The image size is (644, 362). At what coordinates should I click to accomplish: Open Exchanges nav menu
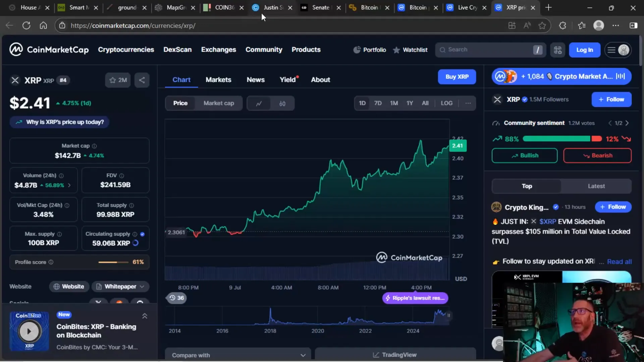pos(218,50)
